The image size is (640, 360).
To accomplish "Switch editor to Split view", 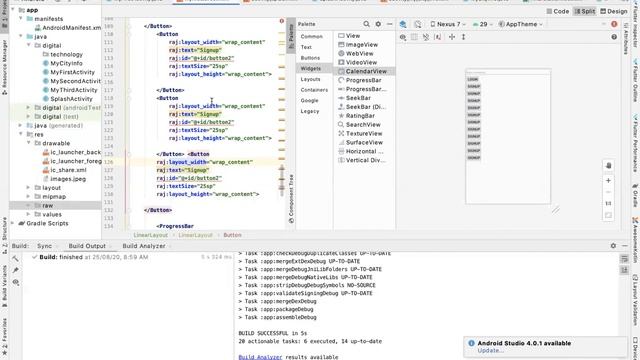I will point(584,11).
